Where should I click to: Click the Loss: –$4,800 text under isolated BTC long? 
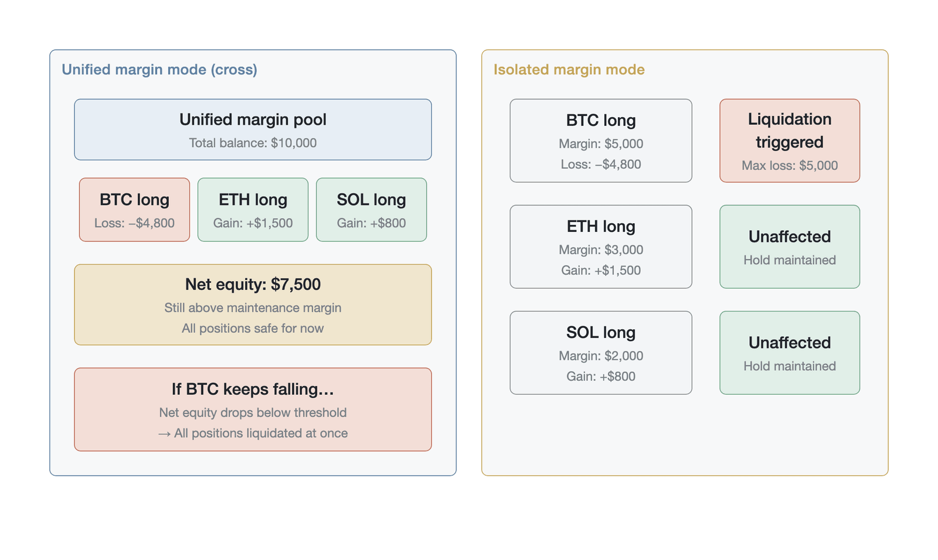[x=601, y=165]
